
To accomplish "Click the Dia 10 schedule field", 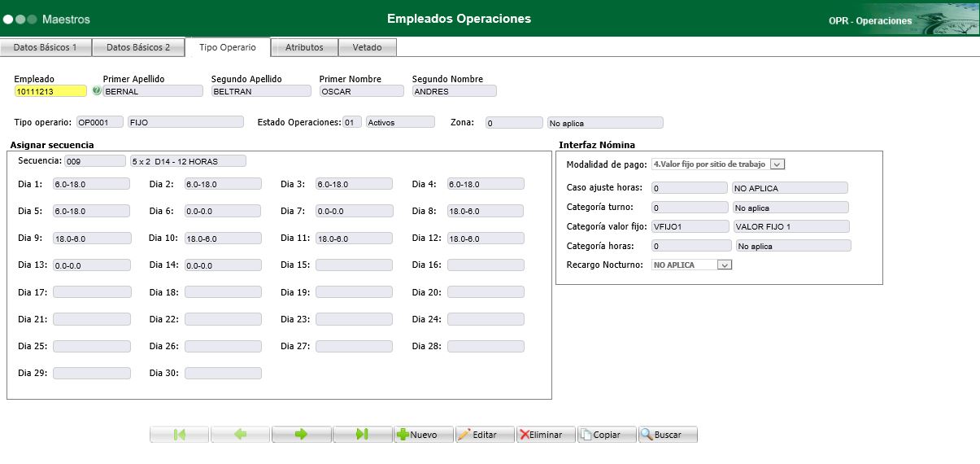I will [x=223, y=239].
